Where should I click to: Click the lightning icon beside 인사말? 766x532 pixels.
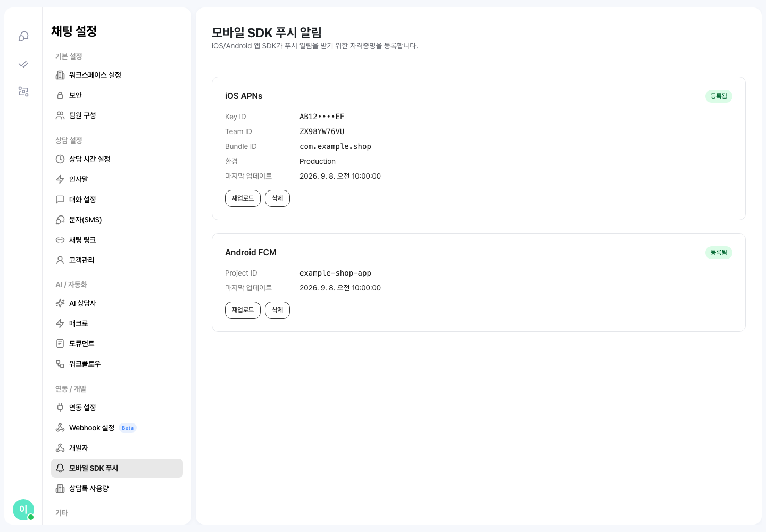(x=60, y=179)
